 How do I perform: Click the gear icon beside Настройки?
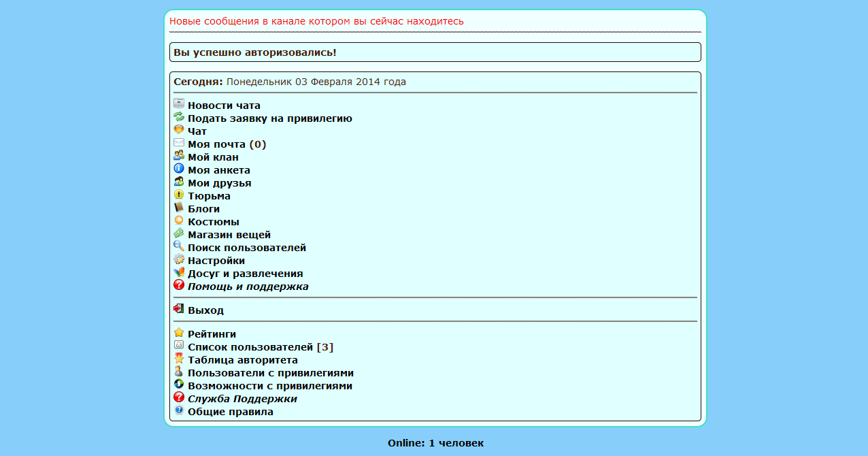[179, 259]
